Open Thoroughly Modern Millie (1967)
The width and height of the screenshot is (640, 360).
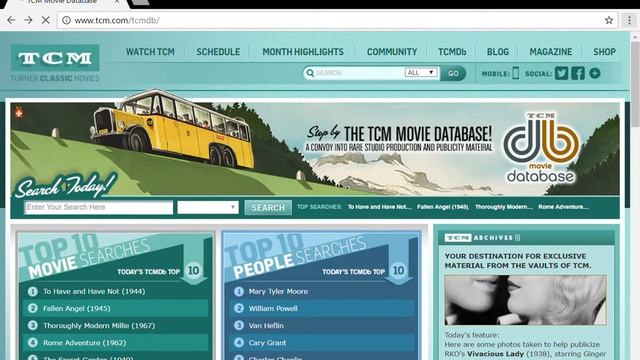[x=99, y=326]
